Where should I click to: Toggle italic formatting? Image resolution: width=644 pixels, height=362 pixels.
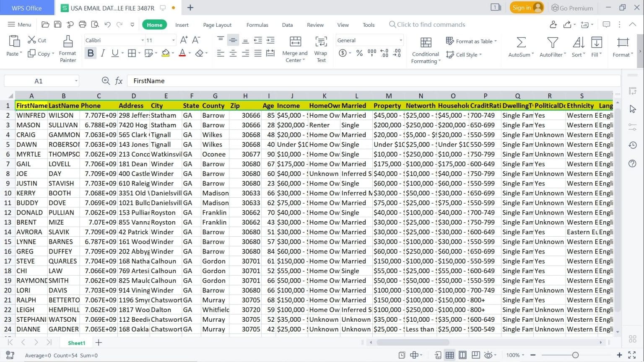point(103,53)
